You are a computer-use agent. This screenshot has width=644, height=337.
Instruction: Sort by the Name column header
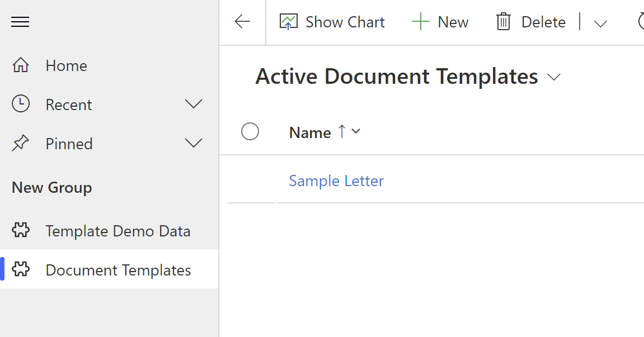click(310, 132)
